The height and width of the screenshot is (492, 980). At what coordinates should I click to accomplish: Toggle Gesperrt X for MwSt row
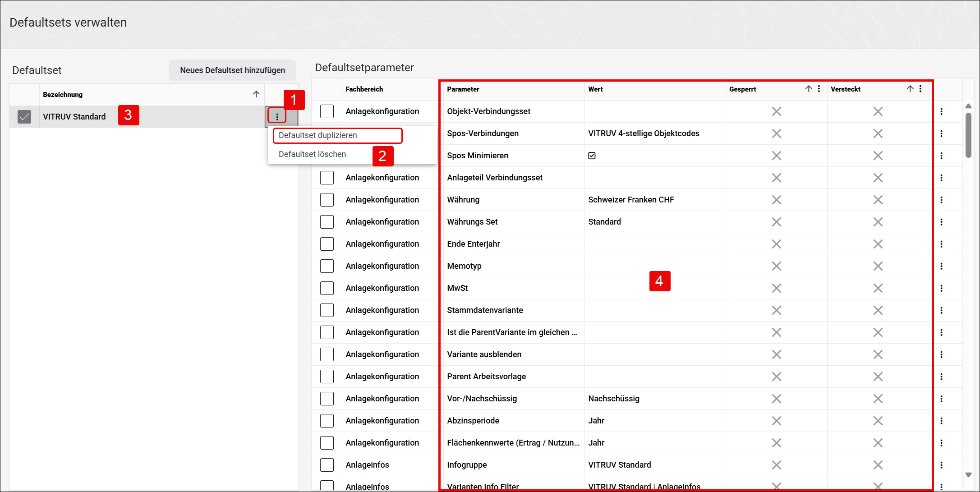pos(776,288)
